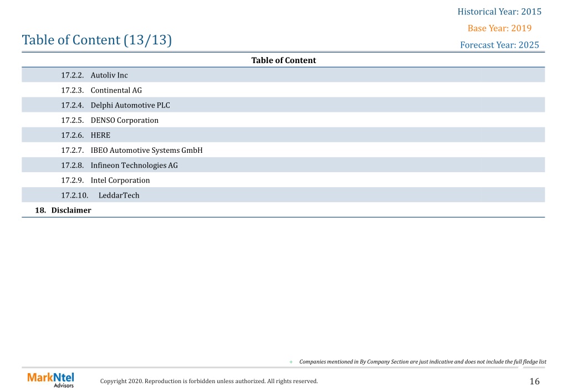Click 'Forecast Year: 2025' label
The height and width of the screenshot is (392, 567).
(x=499, y=45)
